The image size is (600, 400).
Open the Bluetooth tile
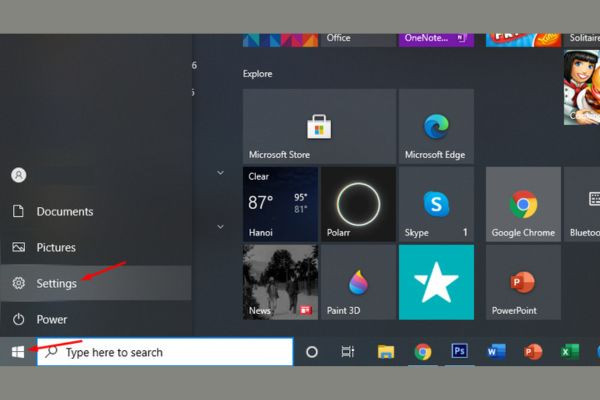coord(582,204)
